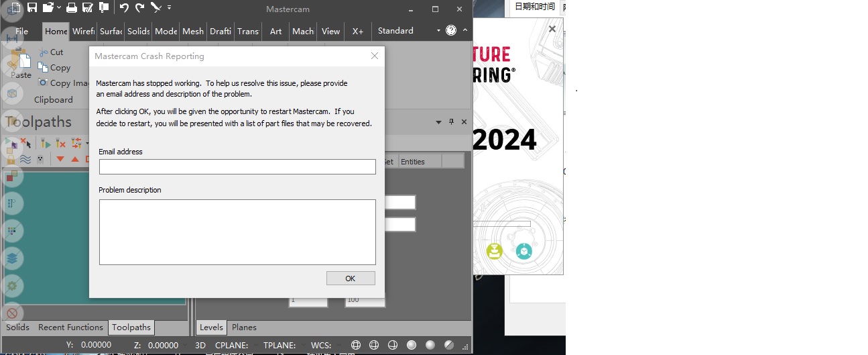
Task: Click the Problem description text box
Action: pos(237,232)
